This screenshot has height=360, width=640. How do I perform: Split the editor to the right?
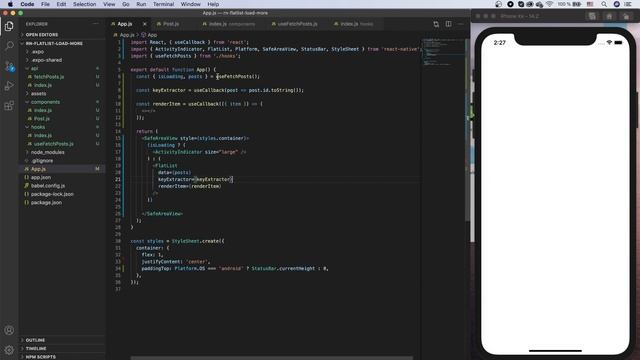[449, 24]
